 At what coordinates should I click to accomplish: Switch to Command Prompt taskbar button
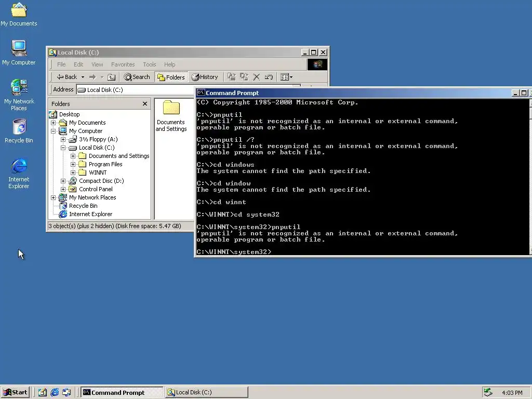tap(122, 393)
